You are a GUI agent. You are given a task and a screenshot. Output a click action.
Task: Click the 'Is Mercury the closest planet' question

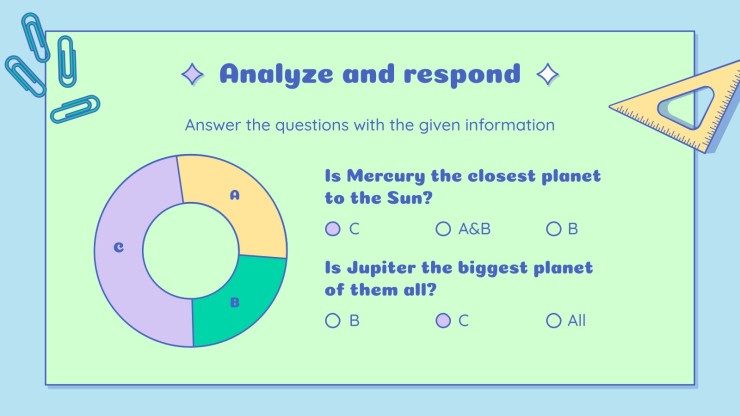pyautogui.click(x=462, y=187)
